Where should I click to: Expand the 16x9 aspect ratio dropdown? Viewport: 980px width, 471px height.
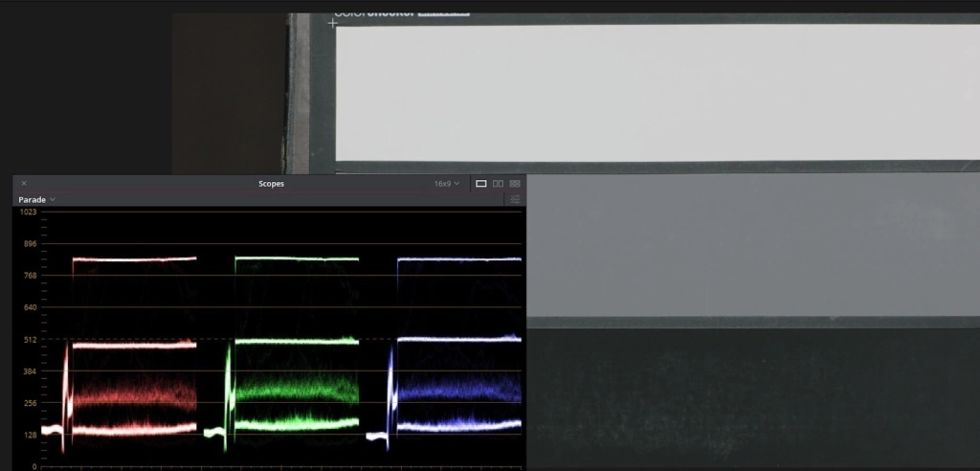click(446, 184)
